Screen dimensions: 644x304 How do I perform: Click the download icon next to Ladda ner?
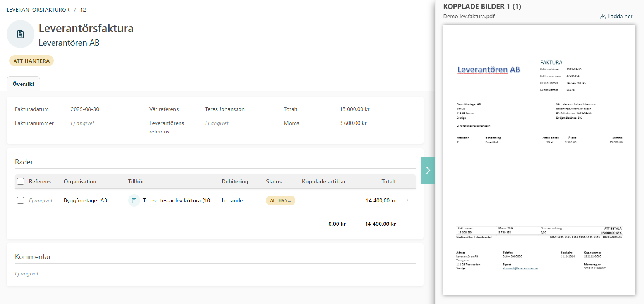click(x=602, y=17)
